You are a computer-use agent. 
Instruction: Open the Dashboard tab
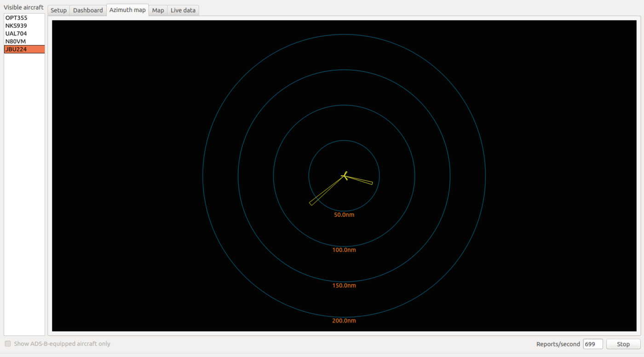pyautogui.click(x=88, y=10)
